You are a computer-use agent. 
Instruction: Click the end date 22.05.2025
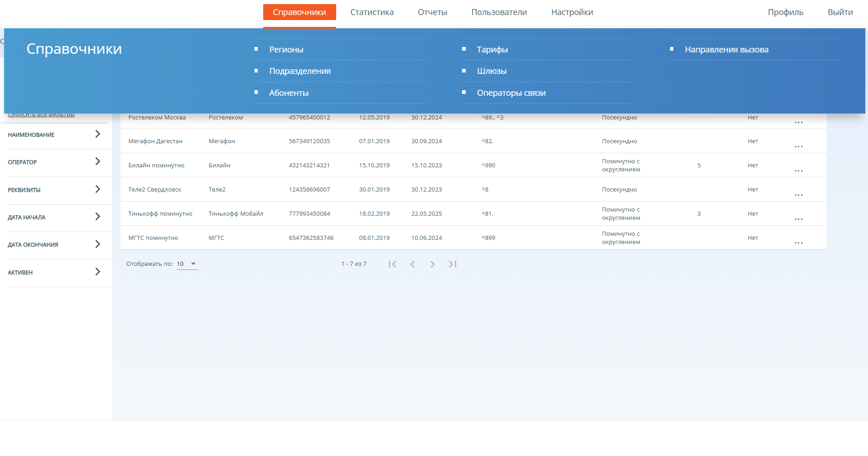pos(426,214)
